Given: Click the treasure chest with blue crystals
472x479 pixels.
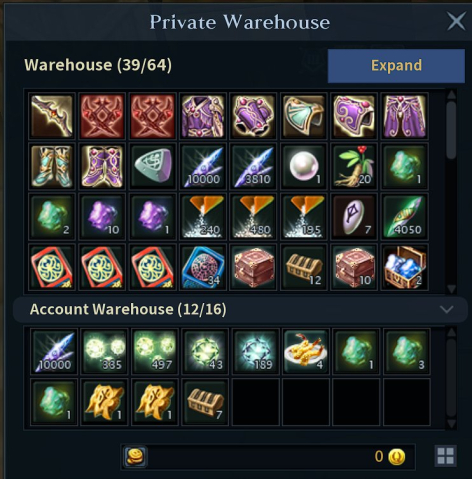Looking at the screenshot, I should tap(405, 267).
